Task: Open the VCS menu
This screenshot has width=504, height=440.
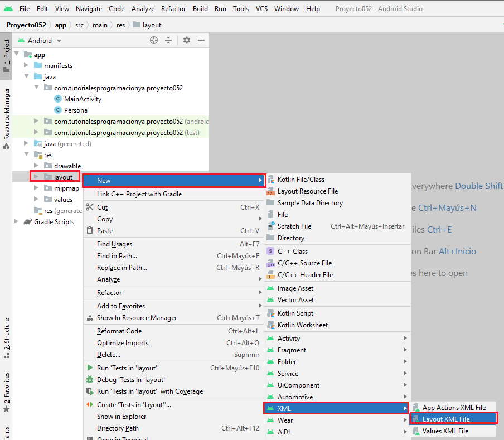Action: point(261,9)
